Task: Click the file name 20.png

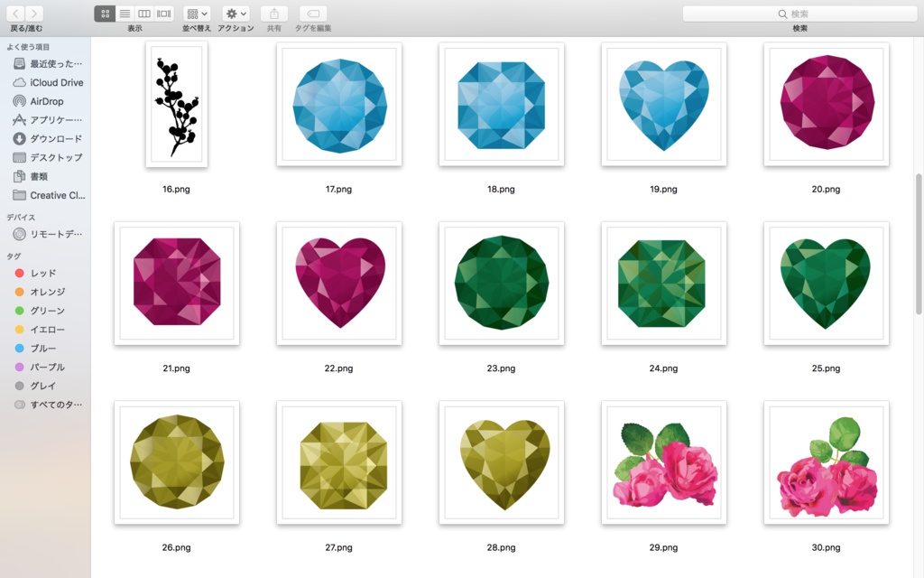Action: click(826, 190)
